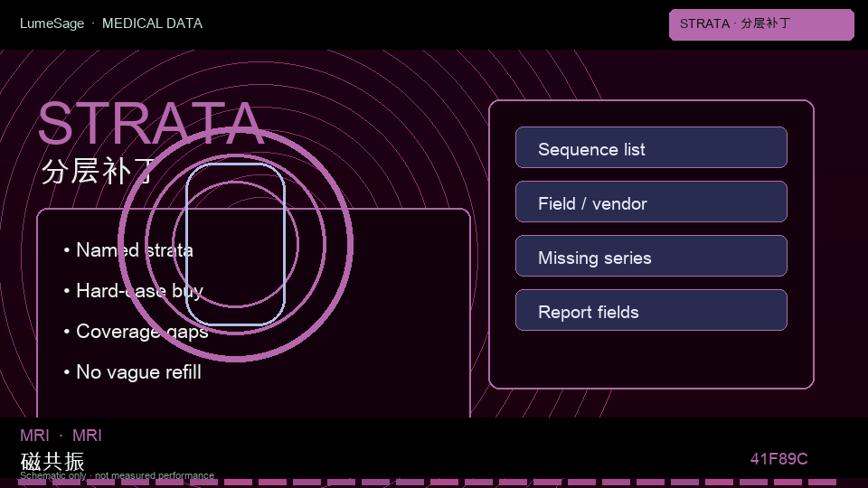
Task: Click the 41F89C code label
Action: tap(778, 459)
